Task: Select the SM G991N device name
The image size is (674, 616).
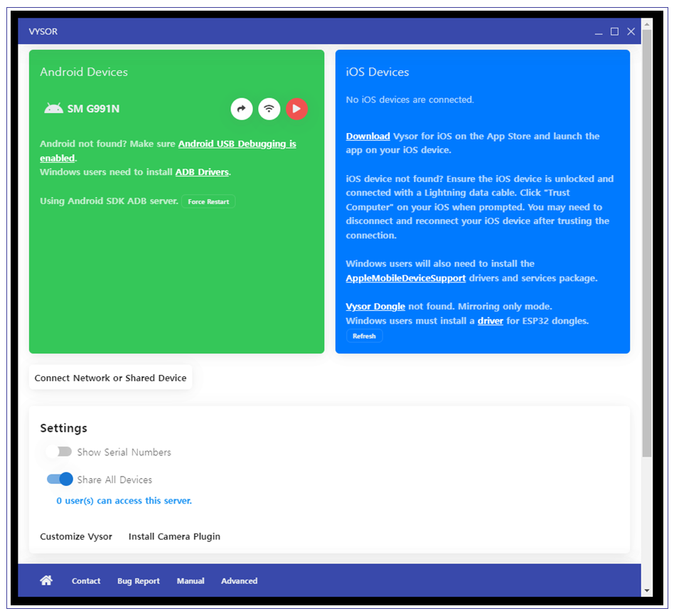Action: (93, 109)
